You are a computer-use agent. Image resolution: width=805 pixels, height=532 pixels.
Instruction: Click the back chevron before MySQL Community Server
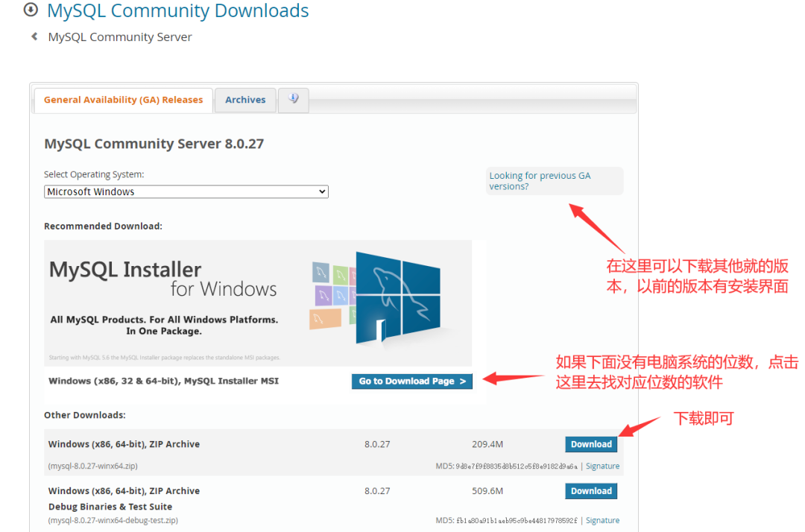pos(34,37)
